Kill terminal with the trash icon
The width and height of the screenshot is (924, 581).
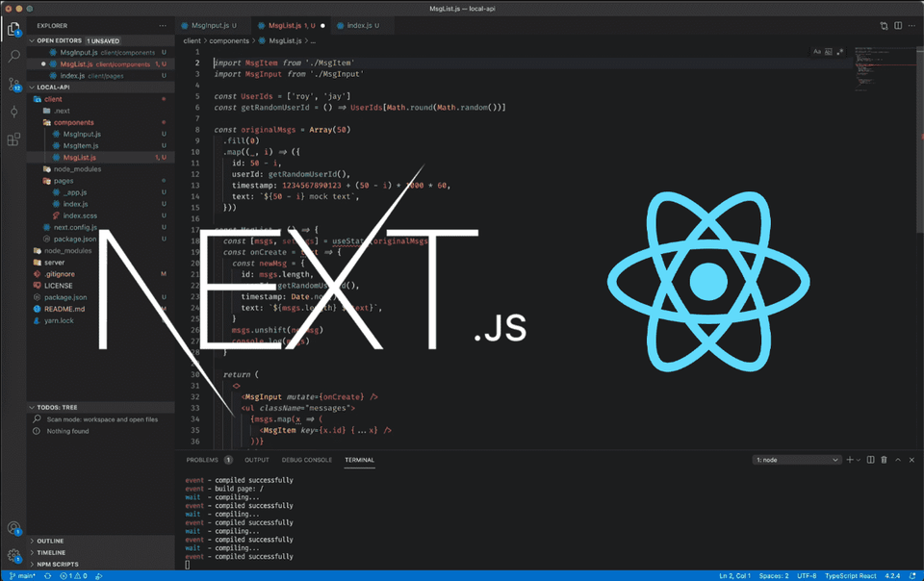884,460
